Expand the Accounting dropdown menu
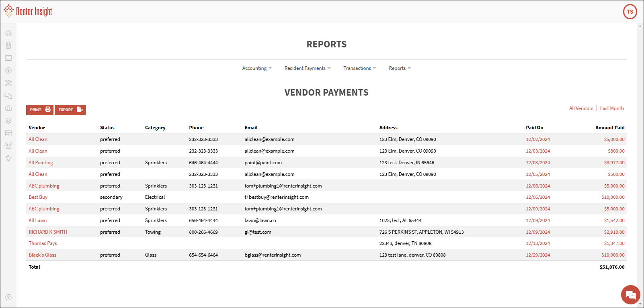 257,68
